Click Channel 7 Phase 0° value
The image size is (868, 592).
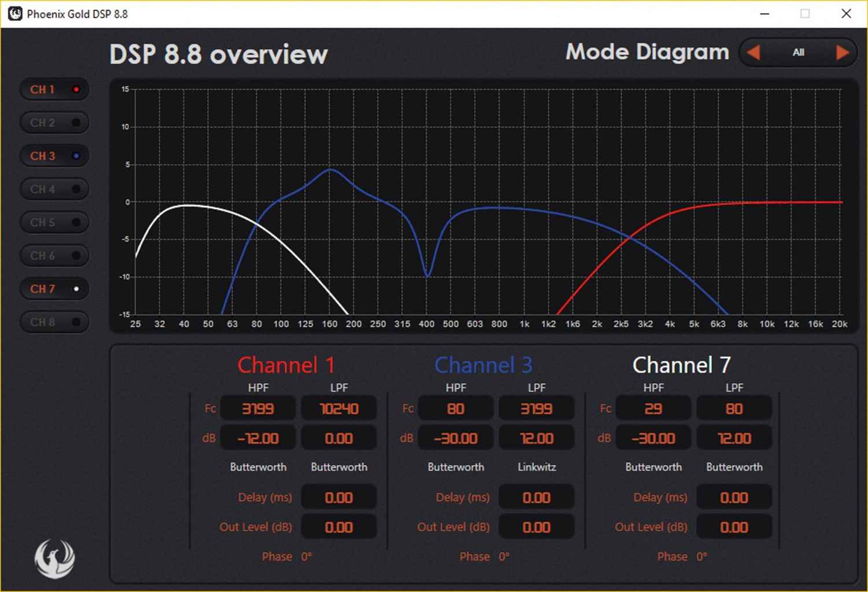coord(702,557)
